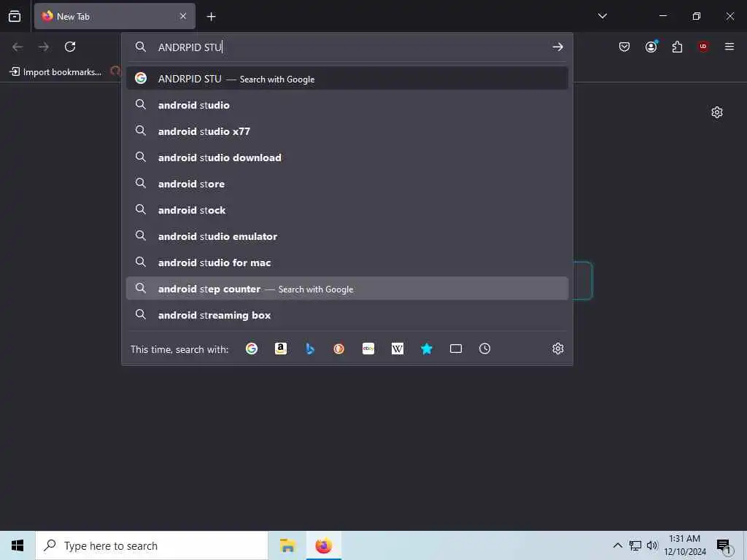Open the network status tray icon
747x560 pixels.
635,545
